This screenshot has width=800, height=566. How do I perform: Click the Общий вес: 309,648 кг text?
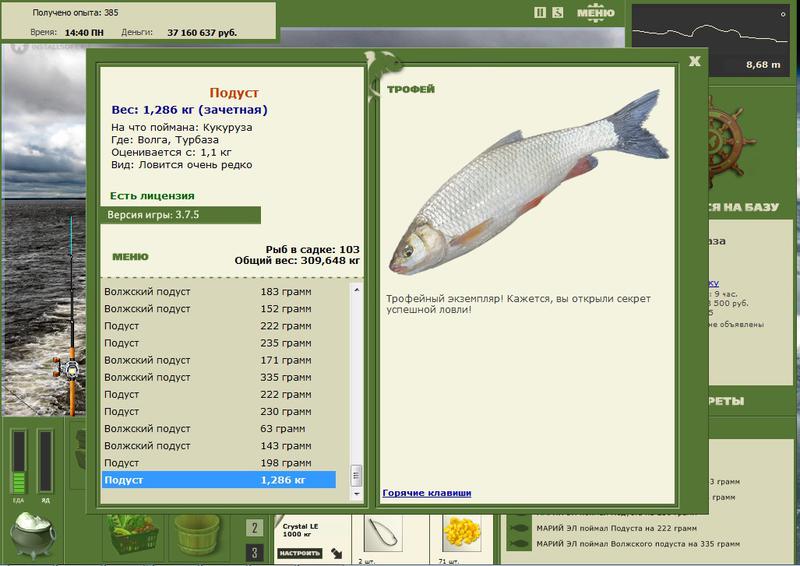click(x=297, y=261)
